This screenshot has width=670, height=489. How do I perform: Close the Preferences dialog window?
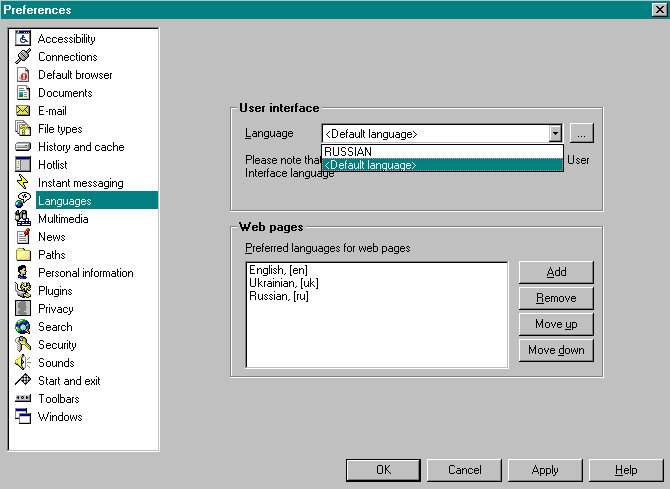658,9
